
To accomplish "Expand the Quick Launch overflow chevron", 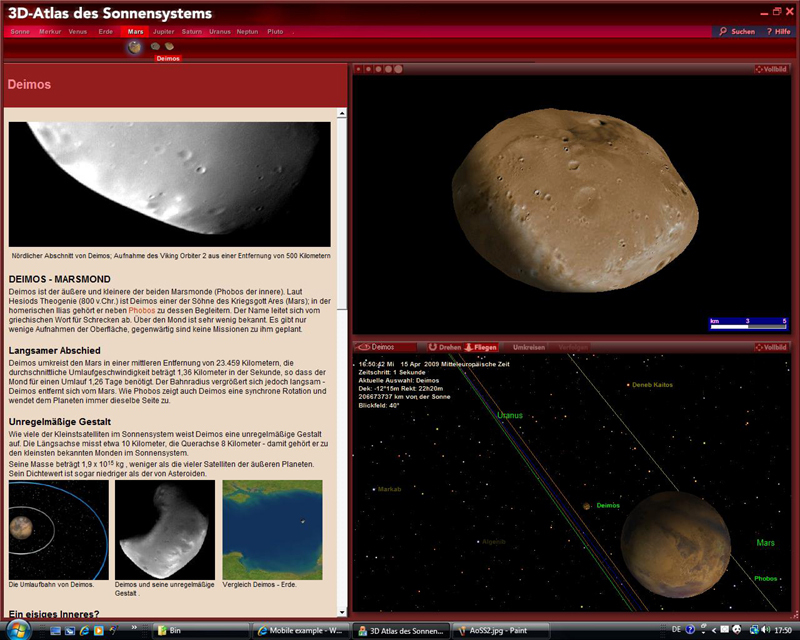I will 134,627.
